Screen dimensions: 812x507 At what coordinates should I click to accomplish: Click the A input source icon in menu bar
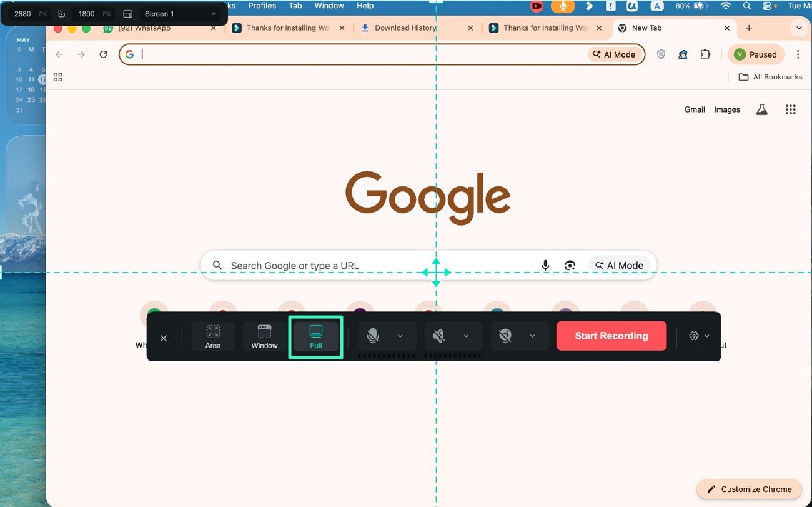(656, 6)
